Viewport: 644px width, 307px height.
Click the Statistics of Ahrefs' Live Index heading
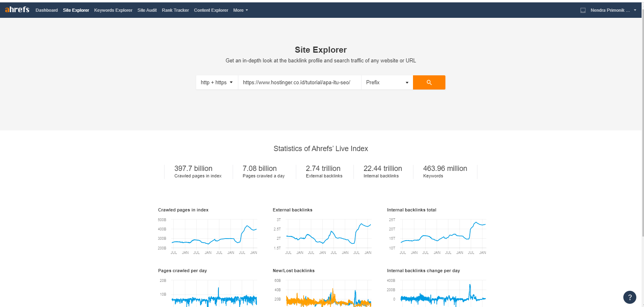click(x=321, y=149)
